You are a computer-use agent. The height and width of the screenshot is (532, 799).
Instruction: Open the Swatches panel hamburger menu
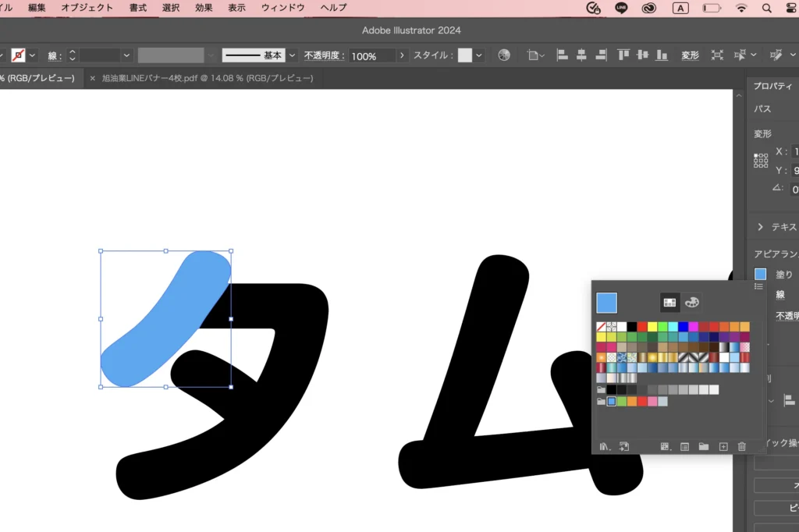click(758, 286)
